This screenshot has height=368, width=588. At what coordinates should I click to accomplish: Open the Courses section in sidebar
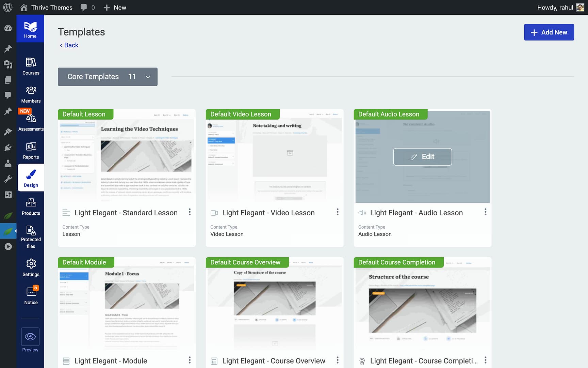point(31,66)
